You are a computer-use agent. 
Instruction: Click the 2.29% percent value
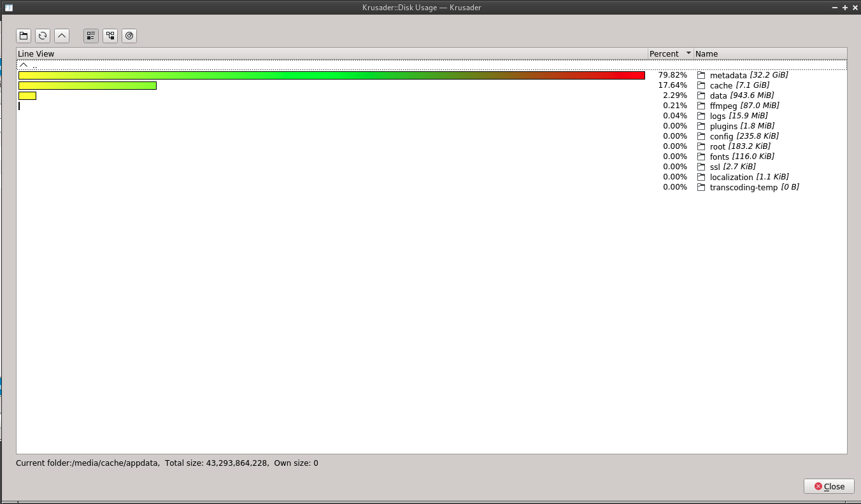pos(675,95)
